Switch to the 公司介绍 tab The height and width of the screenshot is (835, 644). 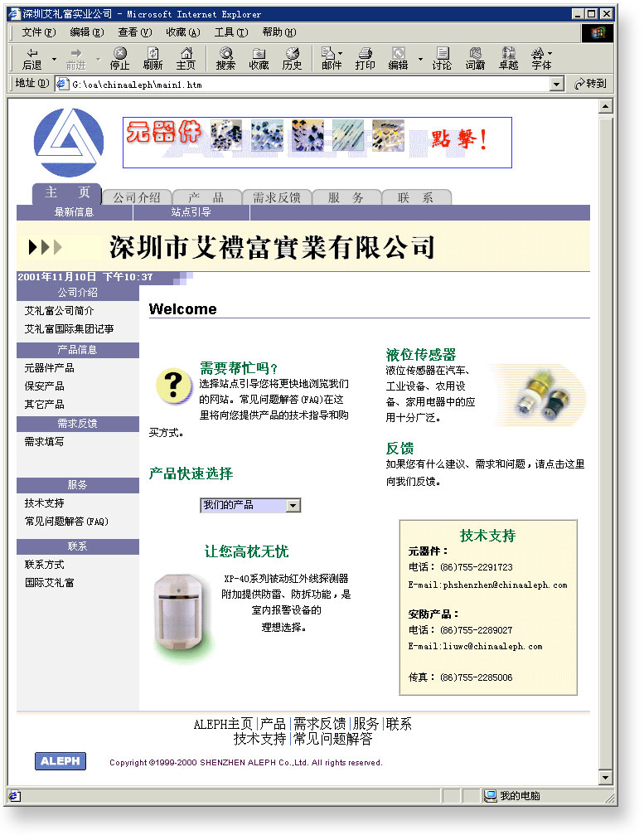[x=137, y=197]
